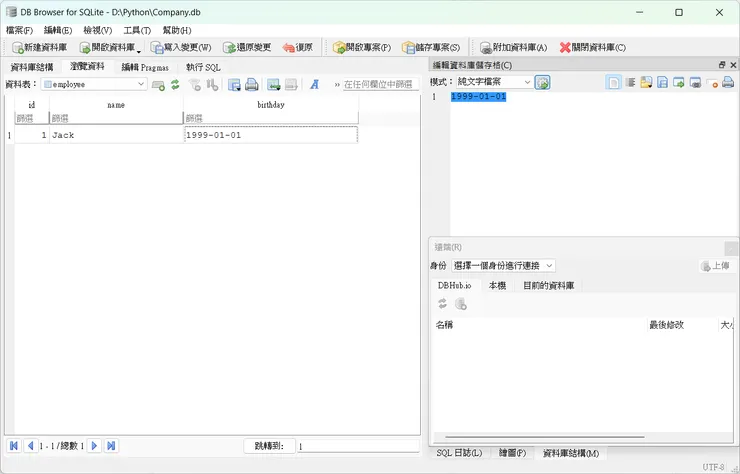740x474 pixels.
Task: Save the project with 儲存專案(S)
Action: (431, 47)
